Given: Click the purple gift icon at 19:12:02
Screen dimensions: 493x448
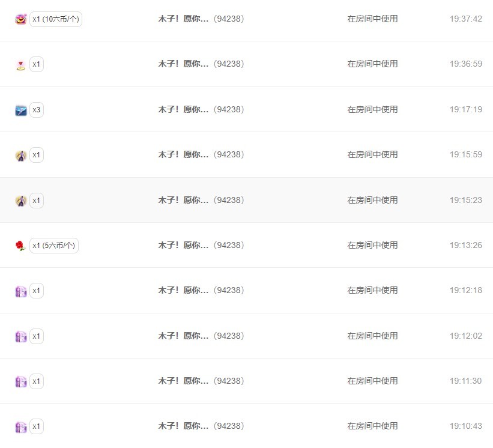Looking at the screenshot, I should tap(21, 336).
